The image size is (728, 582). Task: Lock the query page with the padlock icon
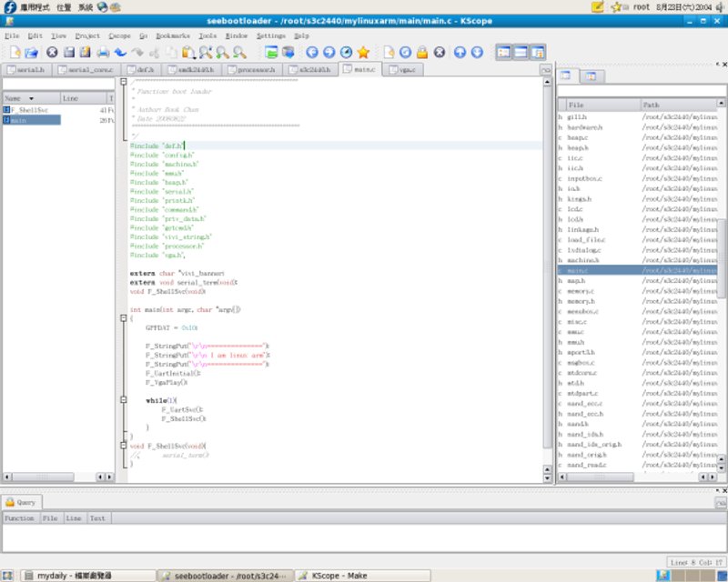(422, 53)
